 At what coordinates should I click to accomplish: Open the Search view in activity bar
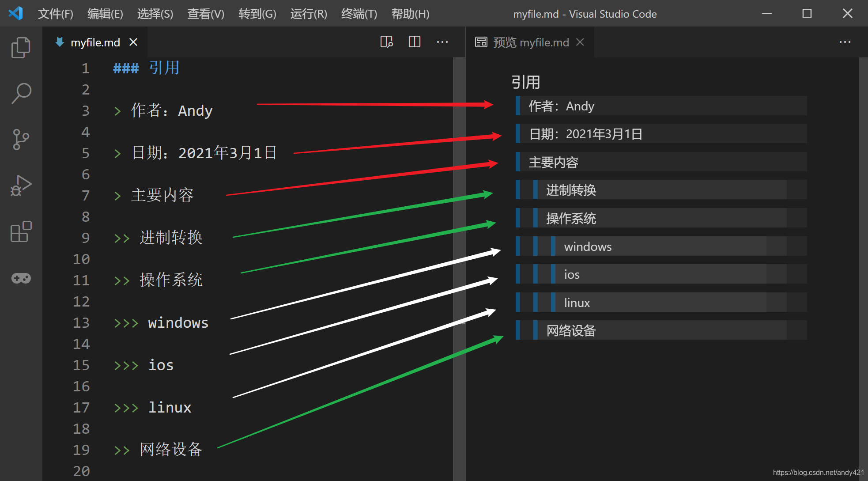pyautogui.click(x=21, y=94)
